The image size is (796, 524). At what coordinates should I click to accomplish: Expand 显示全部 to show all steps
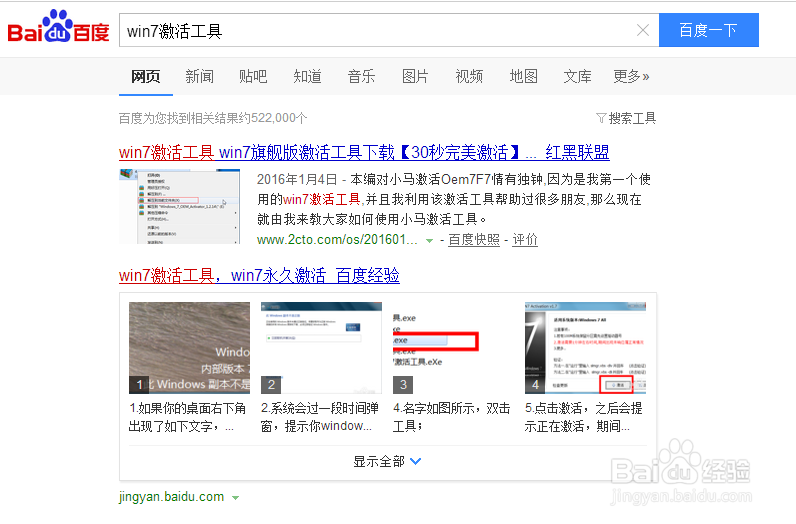coord(387,462)
